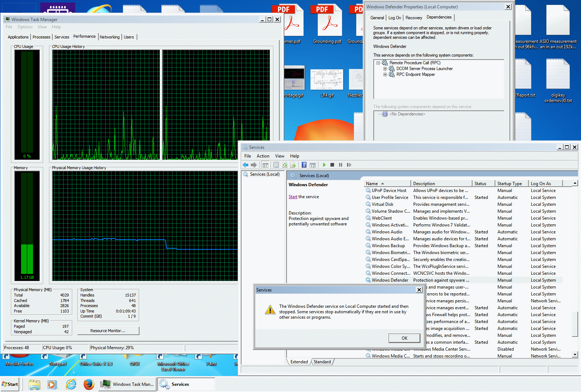Open the Action menu in Services window
Screen dimensions: 581x392
coord(263,156)
